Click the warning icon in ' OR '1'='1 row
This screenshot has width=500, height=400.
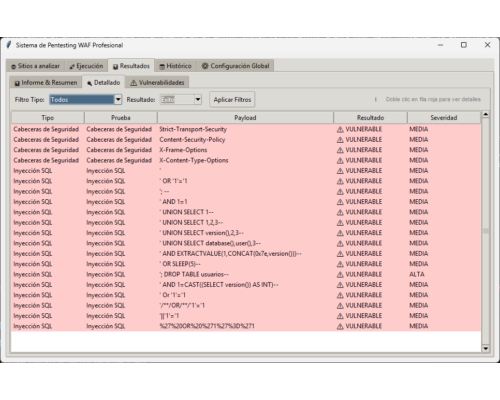[x=340, y=181]
